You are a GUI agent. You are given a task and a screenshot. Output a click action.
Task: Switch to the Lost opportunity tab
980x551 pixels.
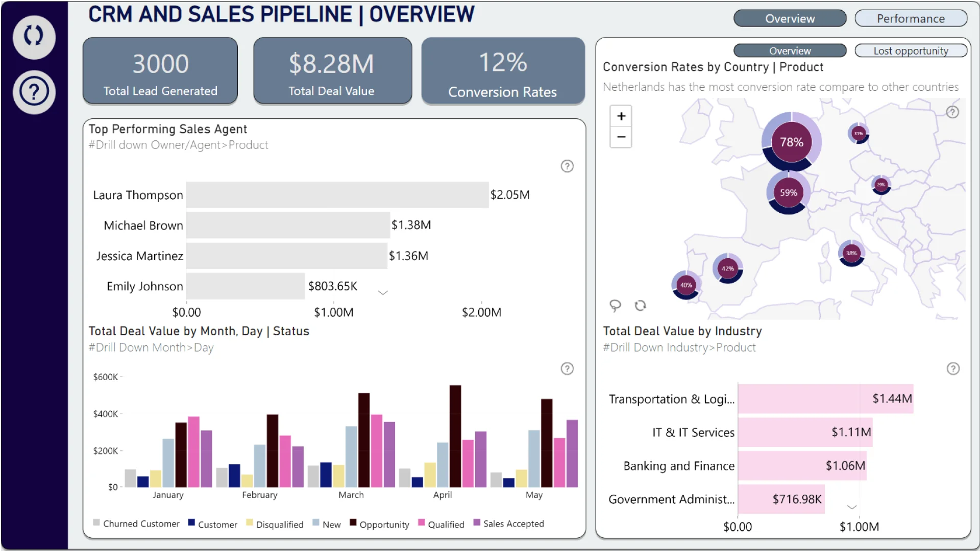(911, 51)
